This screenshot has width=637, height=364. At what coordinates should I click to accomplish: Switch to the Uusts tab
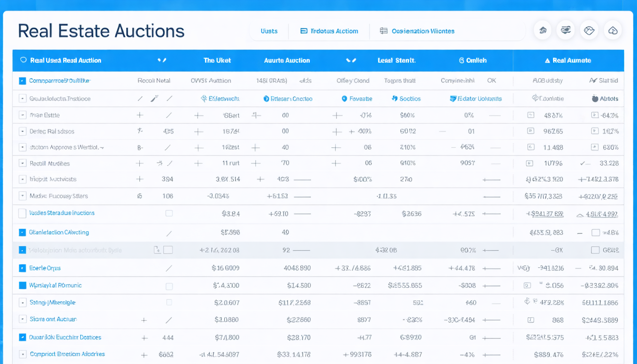269,31
